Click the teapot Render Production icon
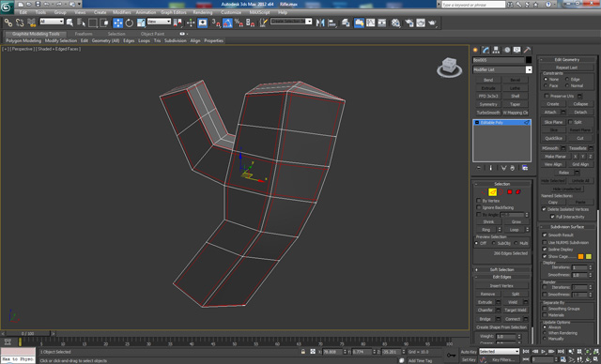The image size is (601, 364). click(432, 23)
